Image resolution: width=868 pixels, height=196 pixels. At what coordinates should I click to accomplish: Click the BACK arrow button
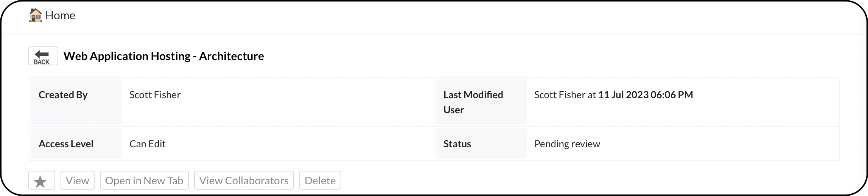[43, 56]
